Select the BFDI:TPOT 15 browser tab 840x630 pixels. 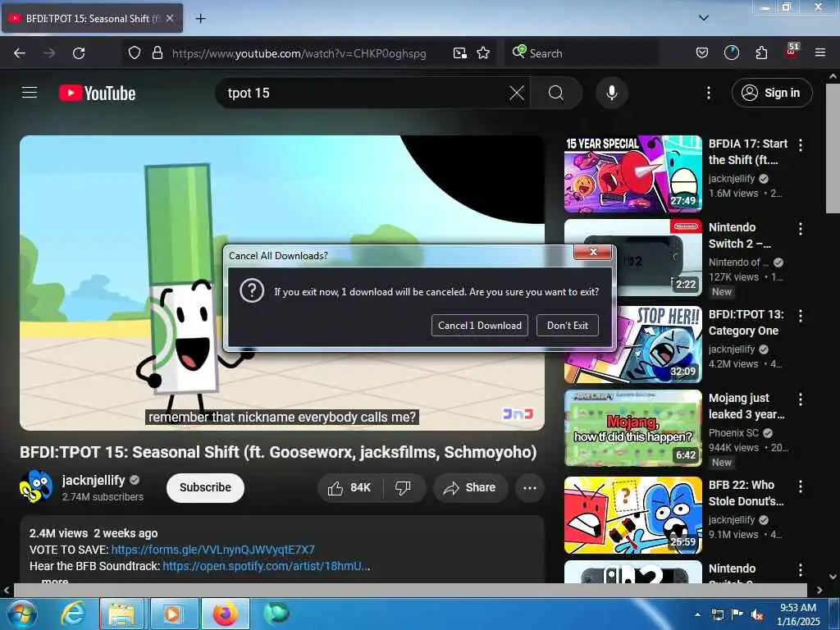point(92,18)
